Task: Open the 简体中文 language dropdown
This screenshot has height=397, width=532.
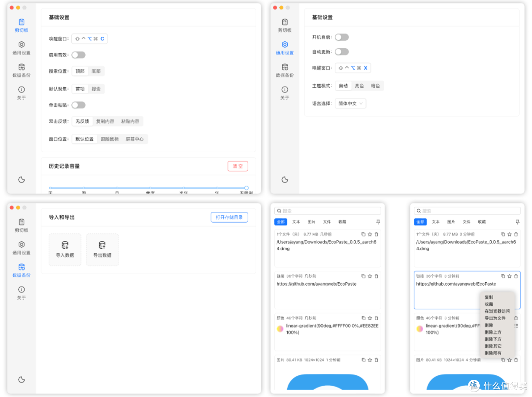Action: point(350,103)
